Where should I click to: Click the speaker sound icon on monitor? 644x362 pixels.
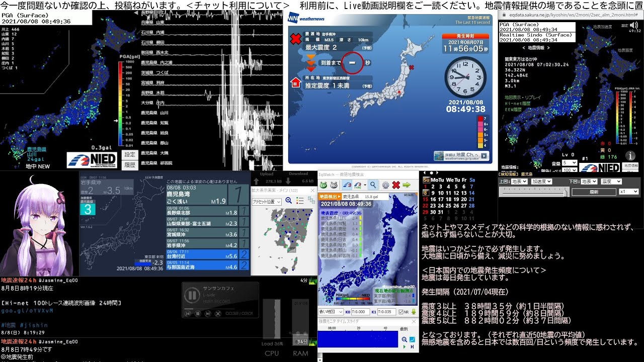633,25
